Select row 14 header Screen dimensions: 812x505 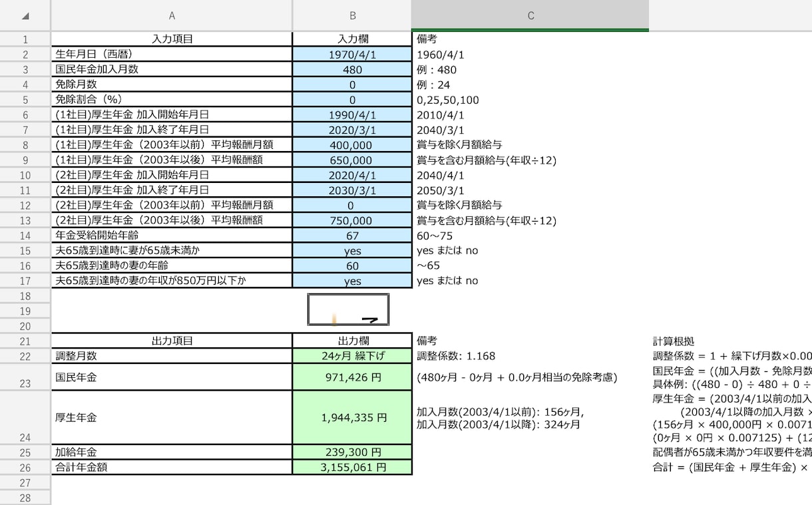click(25, 236)
